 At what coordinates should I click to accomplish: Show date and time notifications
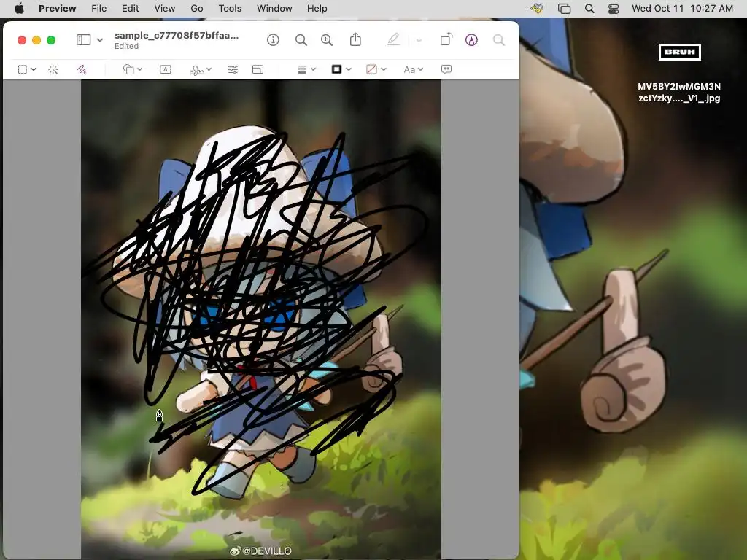(x=682, y=9)
